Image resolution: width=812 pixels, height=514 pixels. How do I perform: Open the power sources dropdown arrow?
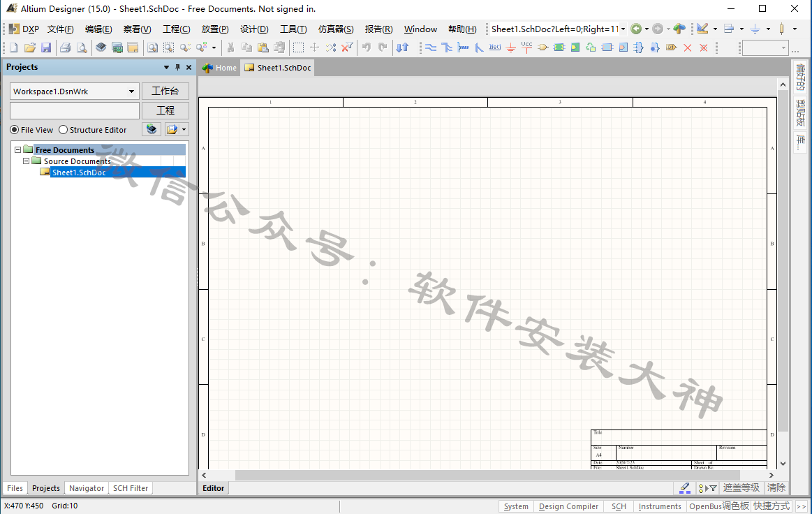click(x=768, y=29)
